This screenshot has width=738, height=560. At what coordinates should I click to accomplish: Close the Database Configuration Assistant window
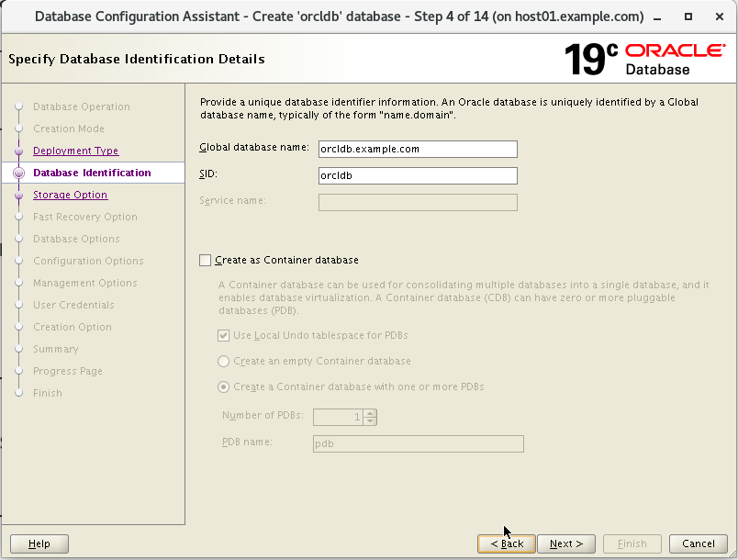[719, 17]
